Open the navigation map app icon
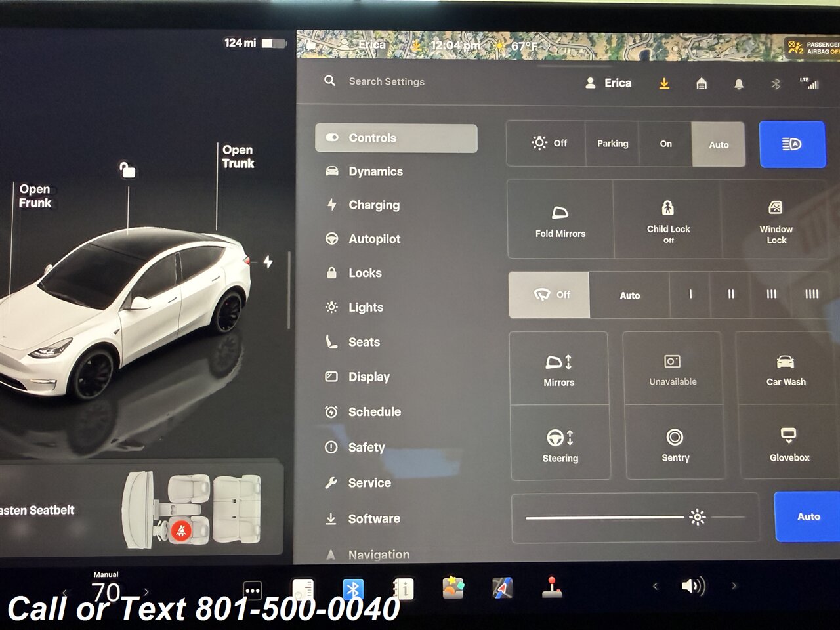The image size is (840, 630). tap(503, 587)
